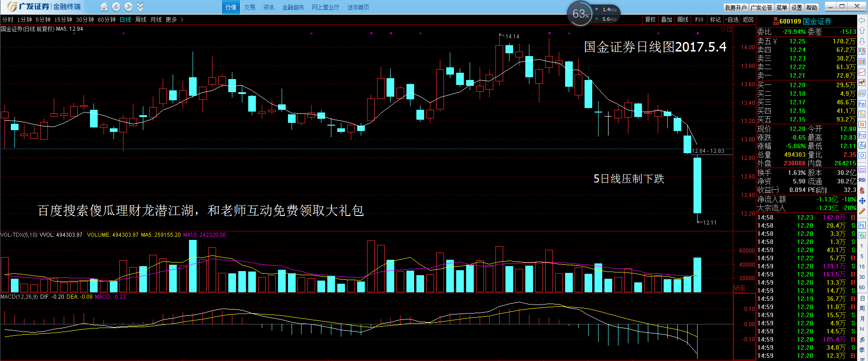Image resolution: width=868 pixels, height=361 pixels.
Task: Click the GF Securities logo icon
Action: (12, 7)
